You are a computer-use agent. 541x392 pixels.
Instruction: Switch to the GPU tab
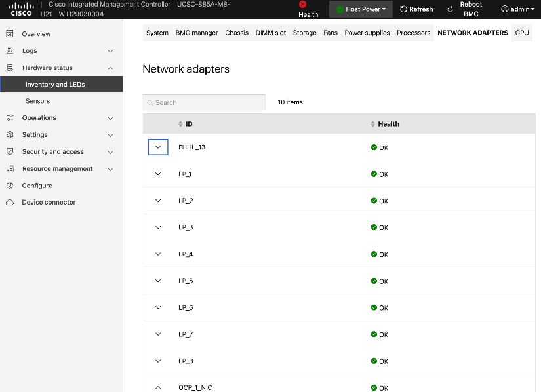[522, 33]
